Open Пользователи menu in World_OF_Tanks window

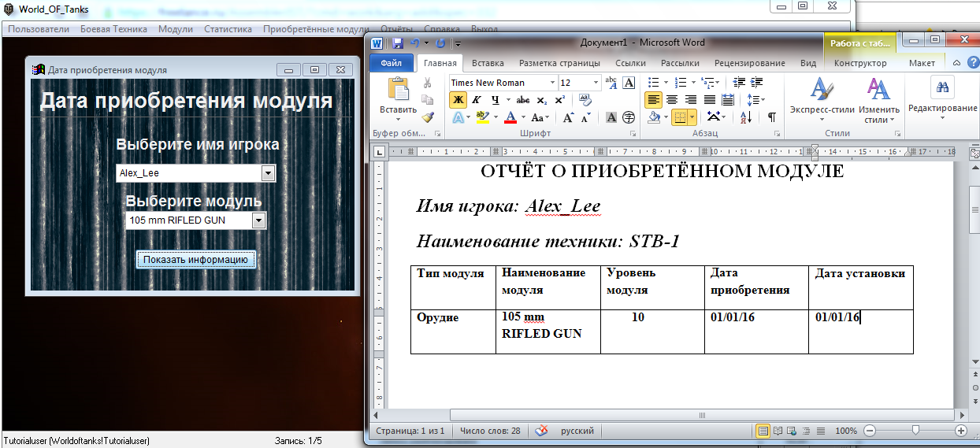39,29
